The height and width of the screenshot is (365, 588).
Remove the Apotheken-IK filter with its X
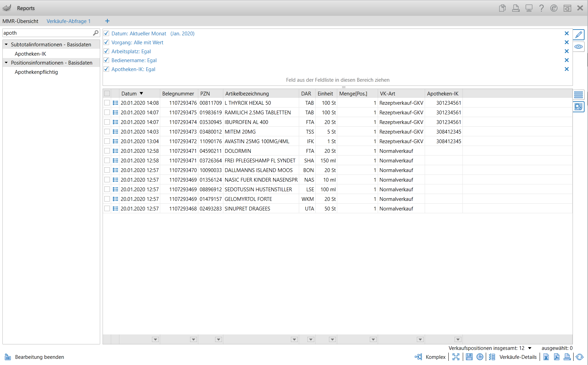pos(567,69)
